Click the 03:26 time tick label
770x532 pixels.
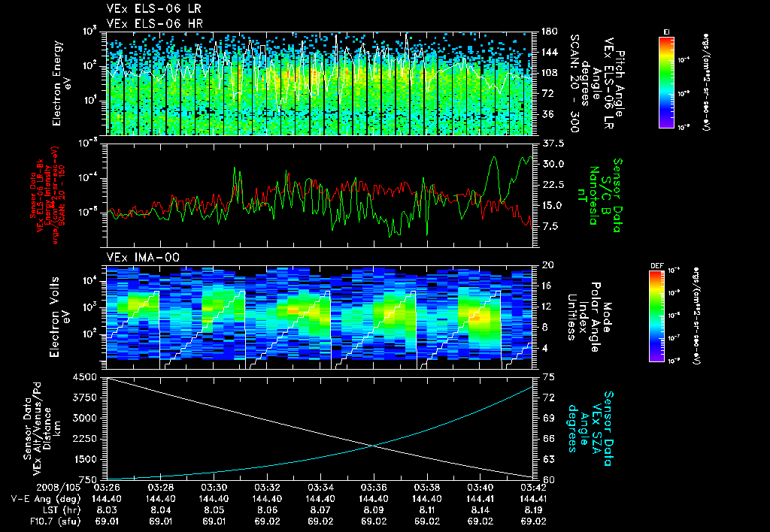pyautogui.click(x=107, y=488)
